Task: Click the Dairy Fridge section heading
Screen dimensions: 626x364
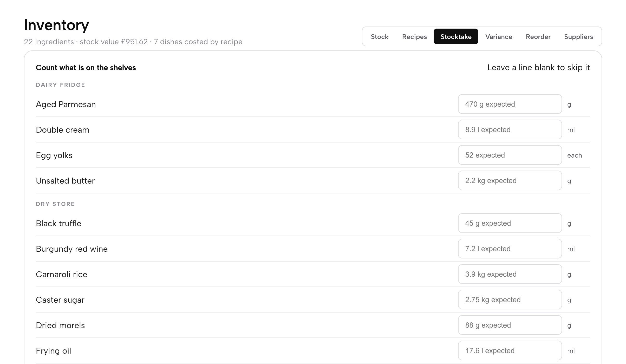Action: (60, 85)
